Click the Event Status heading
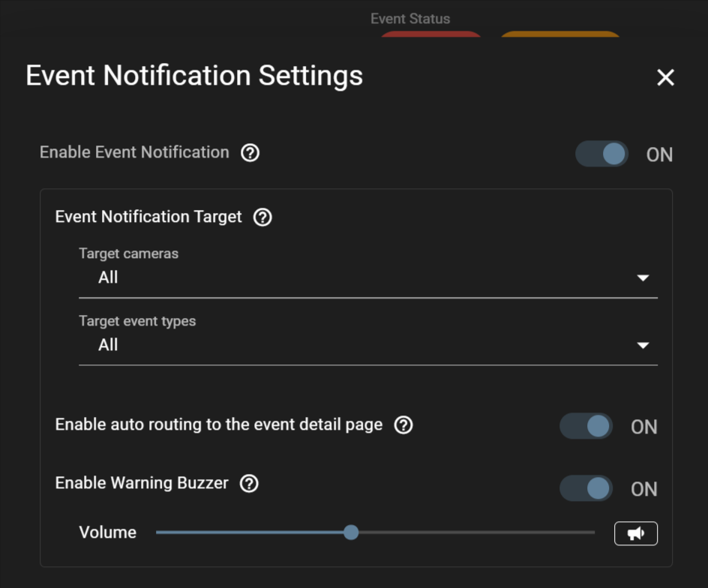 click(x=410, y=19)
